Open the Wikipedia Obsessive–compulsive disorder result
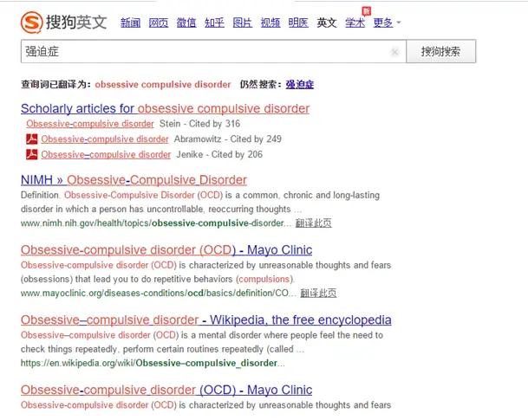528x420 pixels. tap(205, 320)
